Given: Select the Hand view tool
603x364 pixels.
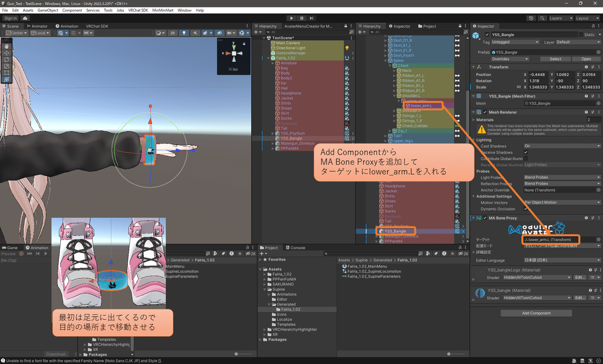Looking at the screenshot, I should (x=7, y=46).
